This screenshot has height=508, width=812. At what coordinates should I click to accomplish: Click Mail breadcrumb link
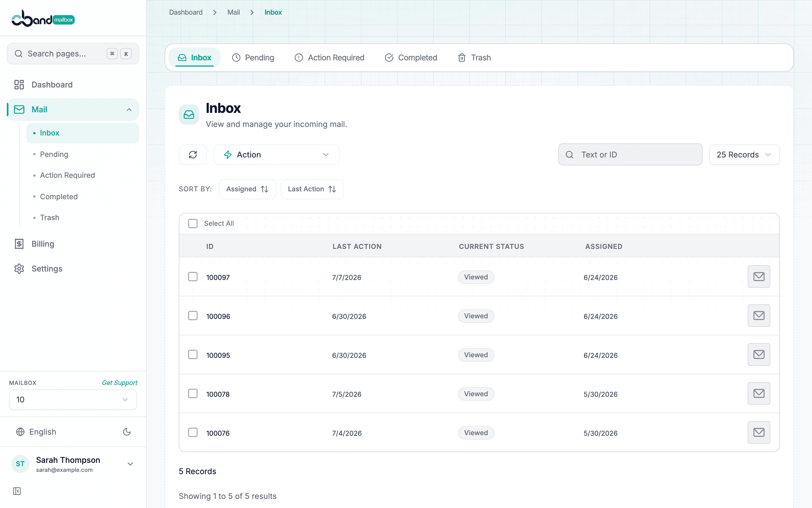point(233,12)
